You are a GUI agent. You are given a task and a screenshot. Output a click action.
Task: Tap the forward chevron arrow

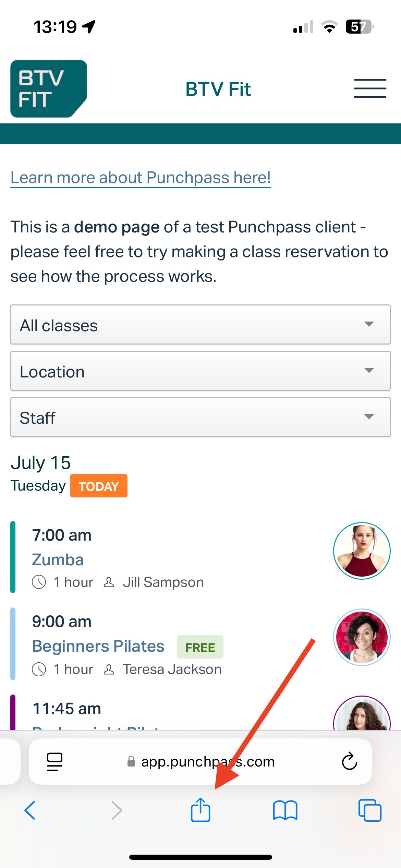(117, 810)
